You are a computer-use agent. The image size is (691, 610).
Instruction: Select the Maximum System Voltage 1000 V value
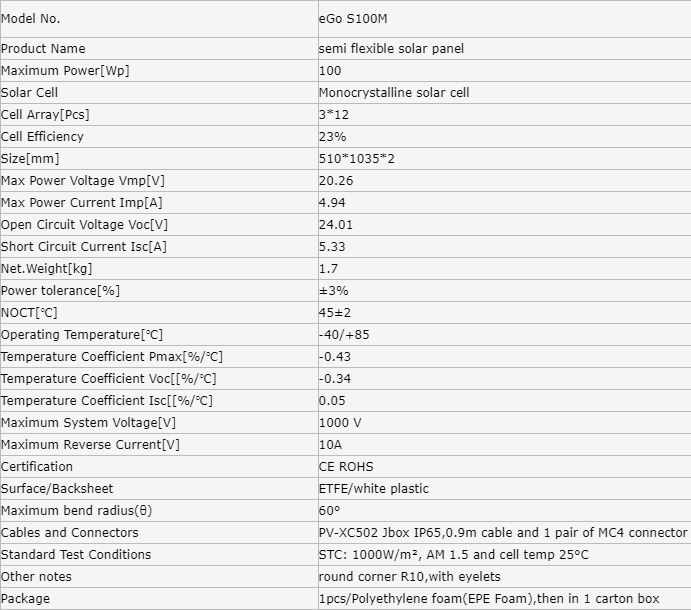click(340, 423)
